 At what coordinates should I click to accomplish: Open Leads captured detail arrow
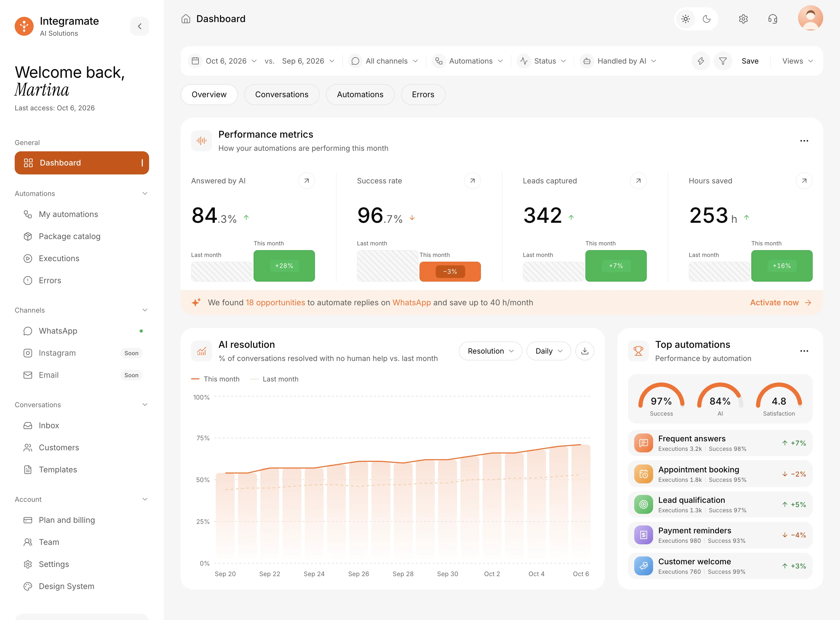coord(638,181)
